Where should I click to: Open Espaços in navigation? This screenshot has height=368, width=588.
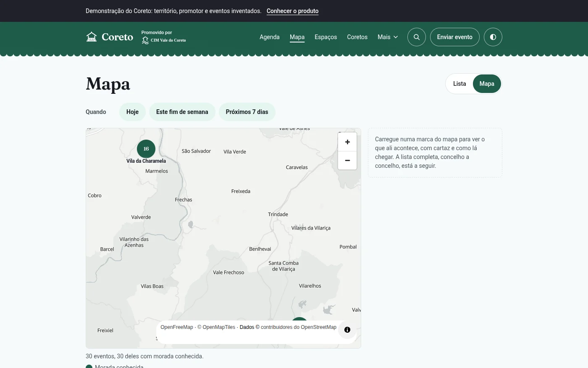(326, 37)
